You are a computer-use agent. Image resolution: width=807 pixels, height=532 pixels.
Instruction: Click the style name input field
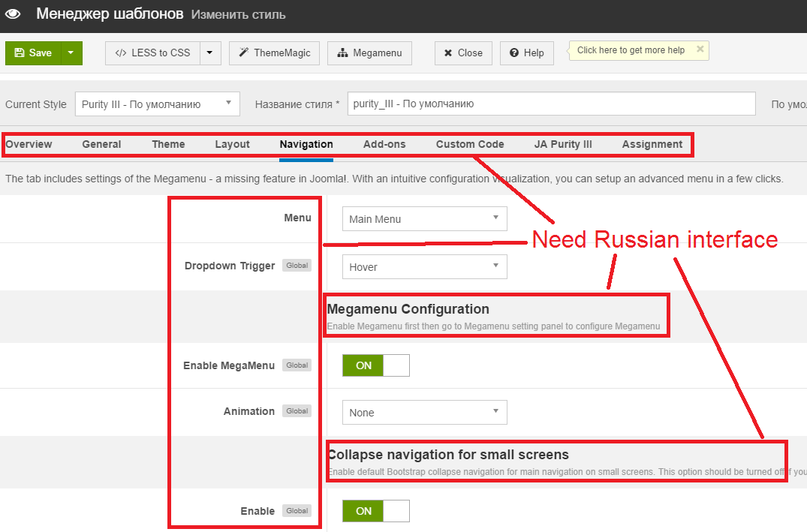click(551, 104)
